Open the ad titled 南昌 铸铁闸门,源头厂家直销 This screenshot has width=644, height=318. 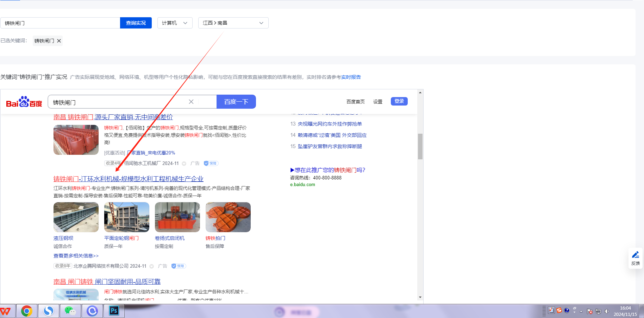coord(113,117)
